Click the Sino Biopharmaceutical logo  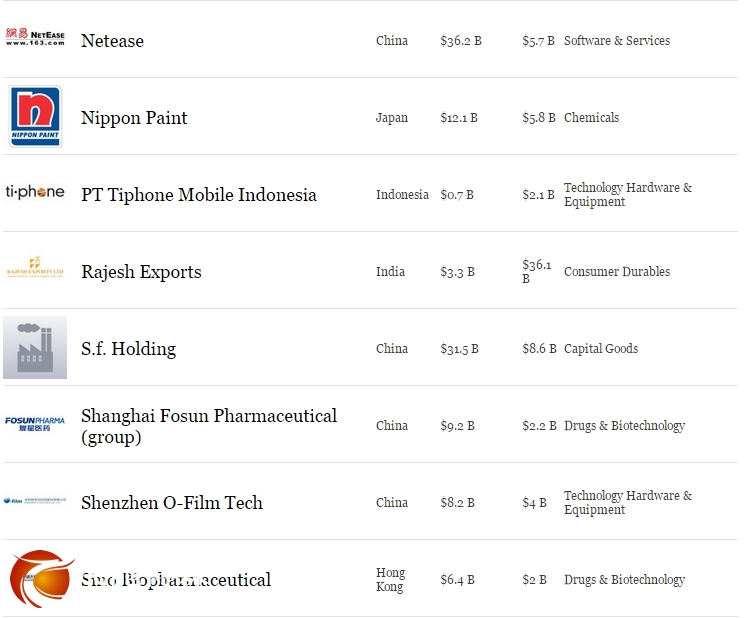(40, 579)
